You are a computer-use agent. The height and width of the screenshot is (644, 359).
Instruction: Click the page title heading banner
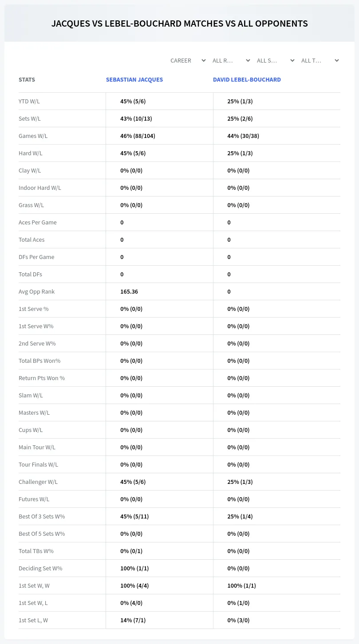[x=179, y=24]
